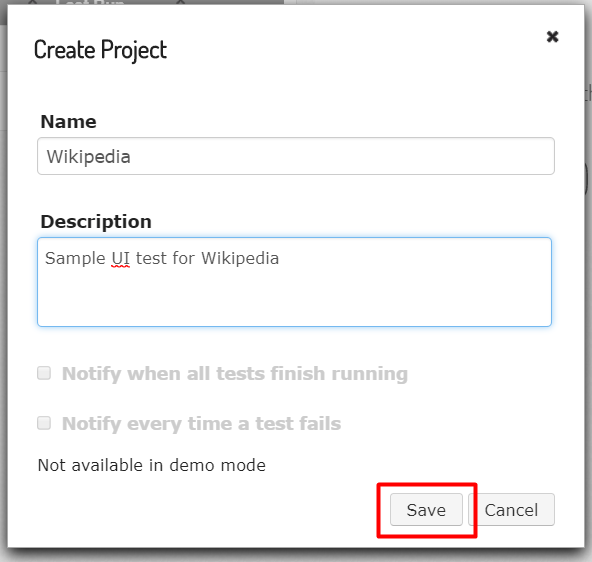Select the 'Notify every time a test fails' label

pos(201,423)
